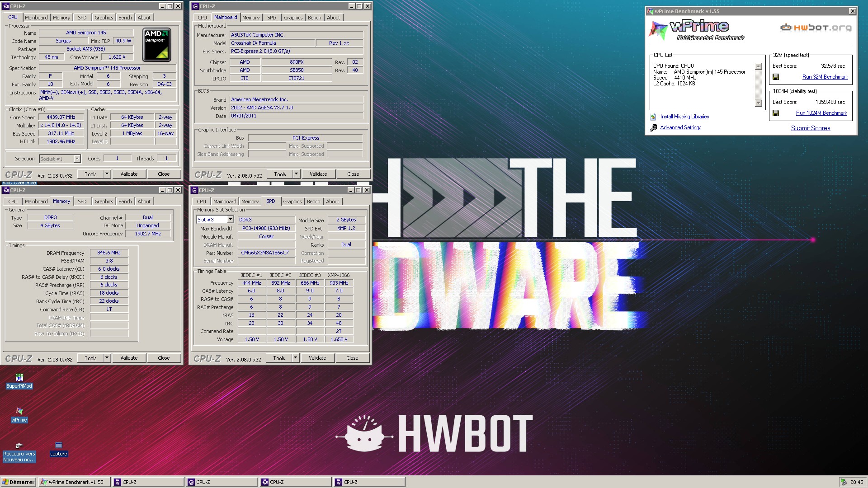Open Tools dropdown arrow in SPD window
The height and width of the screenshot is (488, 868).
click(295, 358)
